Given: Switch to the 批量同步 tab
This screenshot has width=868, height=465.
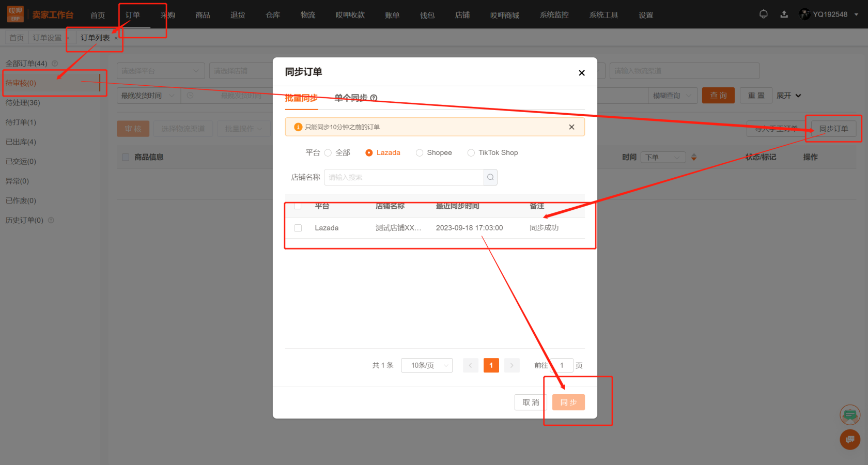Looking at the screenshot, I should [301, 98].
